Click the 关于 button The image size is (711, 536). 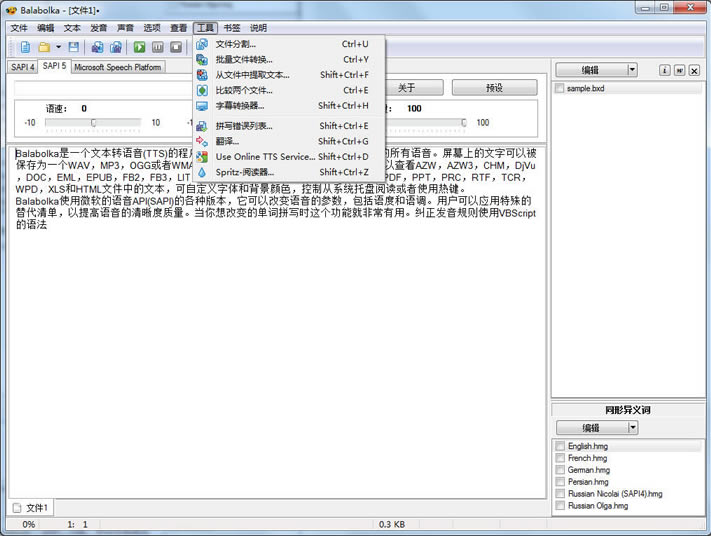tap(406, 88)
